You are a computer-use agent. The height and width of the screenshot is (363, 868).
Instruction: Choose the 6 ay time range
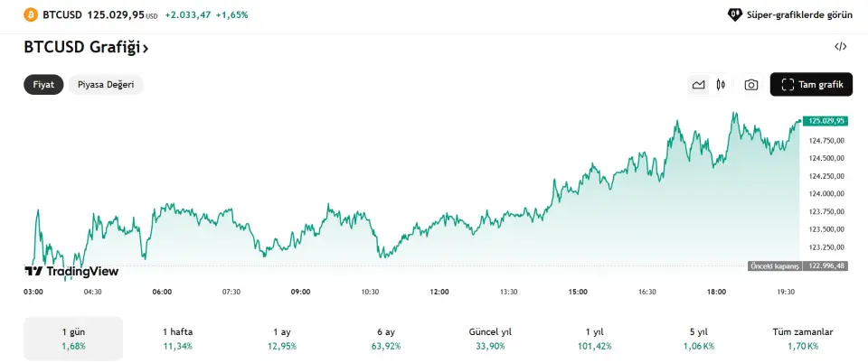point(386,339)
